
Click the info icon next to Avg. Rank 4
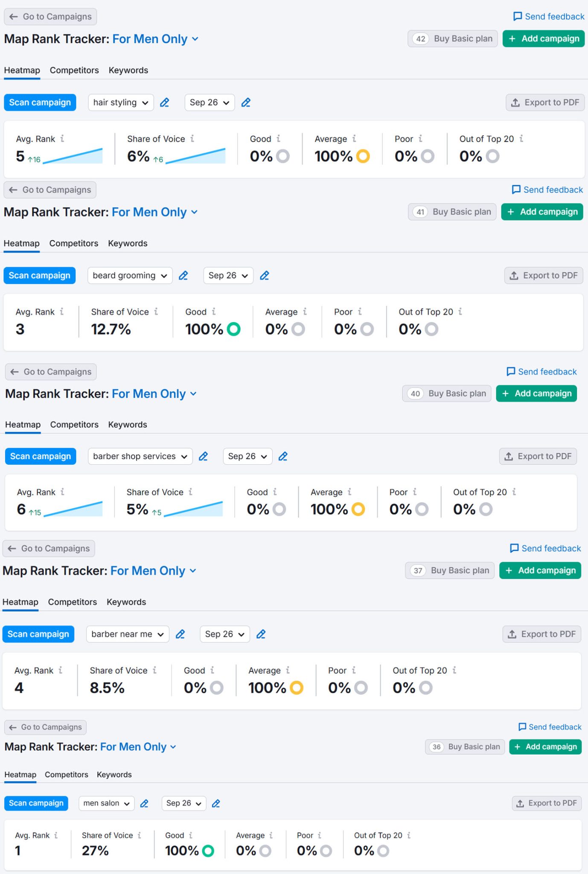click(x=61, y=670)
